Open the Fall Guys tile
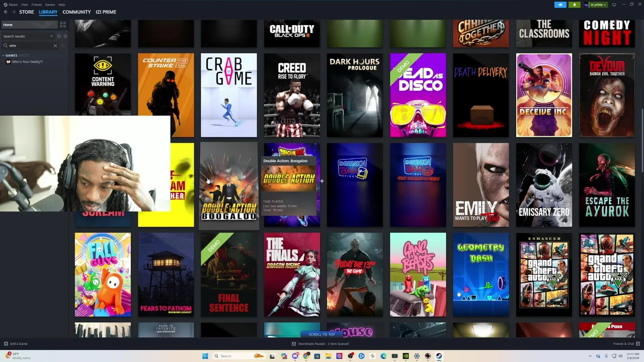 pos(103,275)
